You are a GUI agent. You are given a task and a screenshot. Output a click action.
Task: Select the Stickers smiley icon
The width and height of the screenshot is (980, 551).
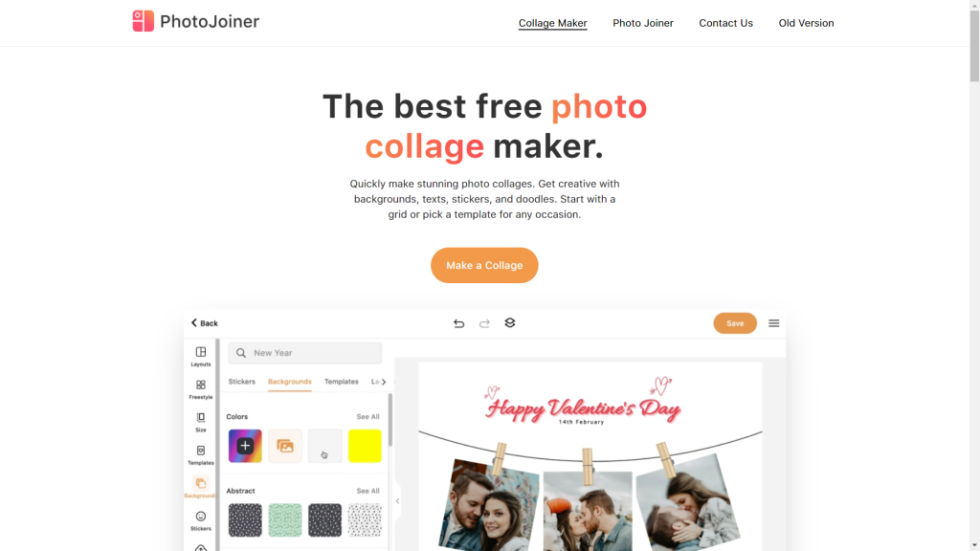point(201,516)
